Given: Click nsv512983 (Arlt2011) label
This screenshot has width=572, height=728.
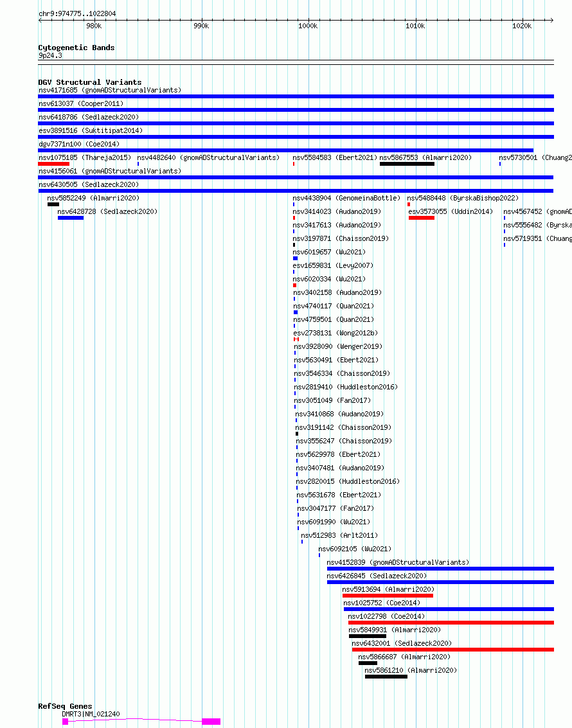Looking at the screenshot, I should [339, 535].
